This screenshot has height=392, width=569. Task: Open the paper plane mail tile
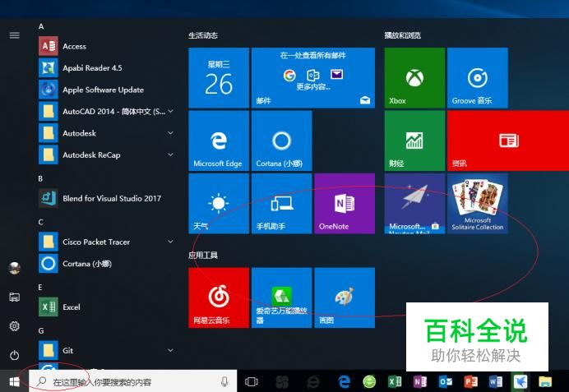414,204
